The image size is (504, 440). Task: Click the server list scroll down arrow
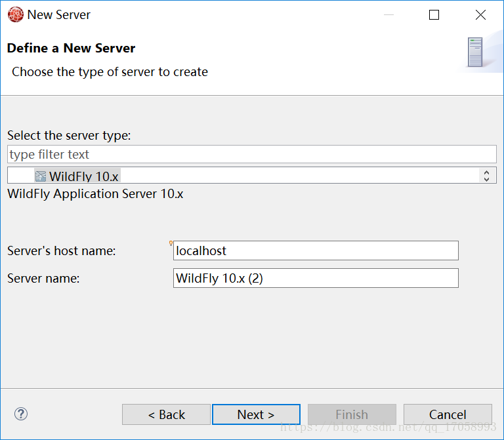pyautogui.click(x=486, y=179)
